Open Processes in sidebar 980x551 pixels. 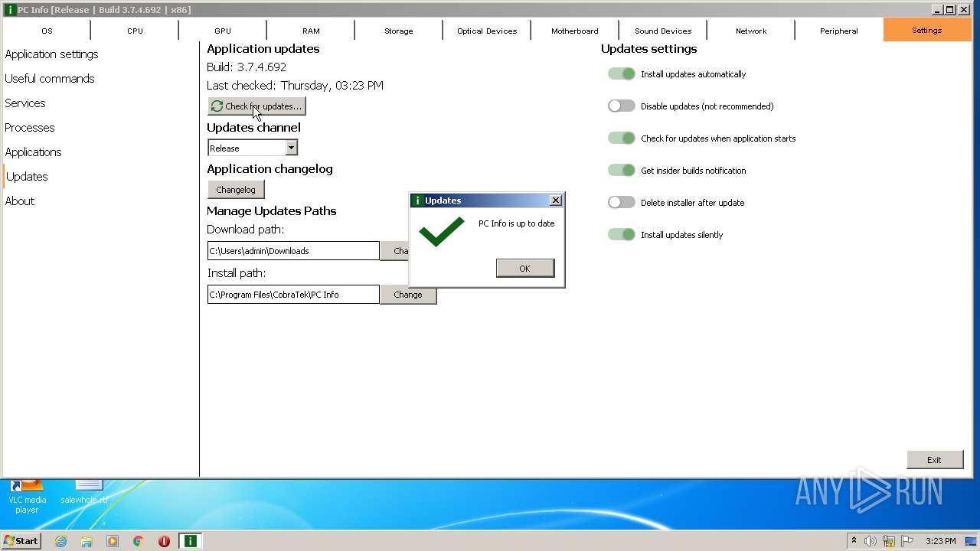tap(30, 128)
